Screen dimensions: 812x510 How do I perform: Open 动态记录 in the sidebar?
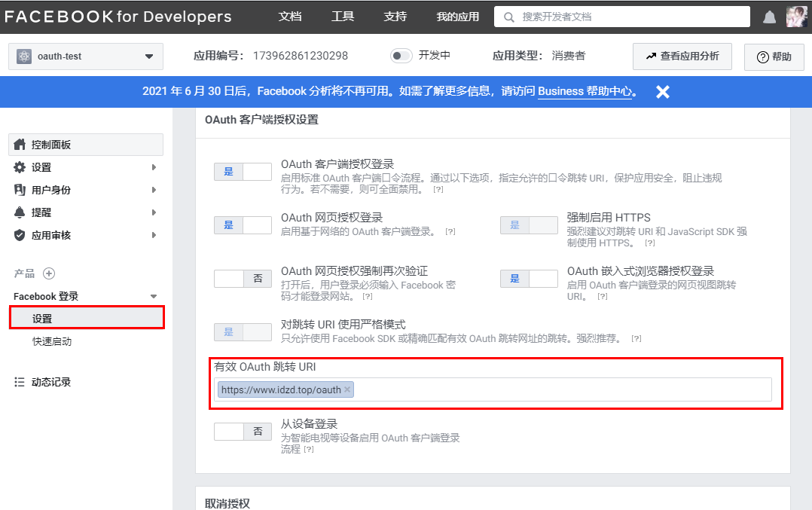(x=51, y=382)
